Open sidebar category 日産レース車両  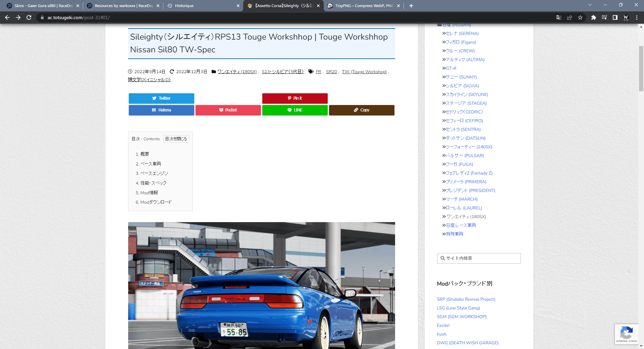click(x=461, y=226)
